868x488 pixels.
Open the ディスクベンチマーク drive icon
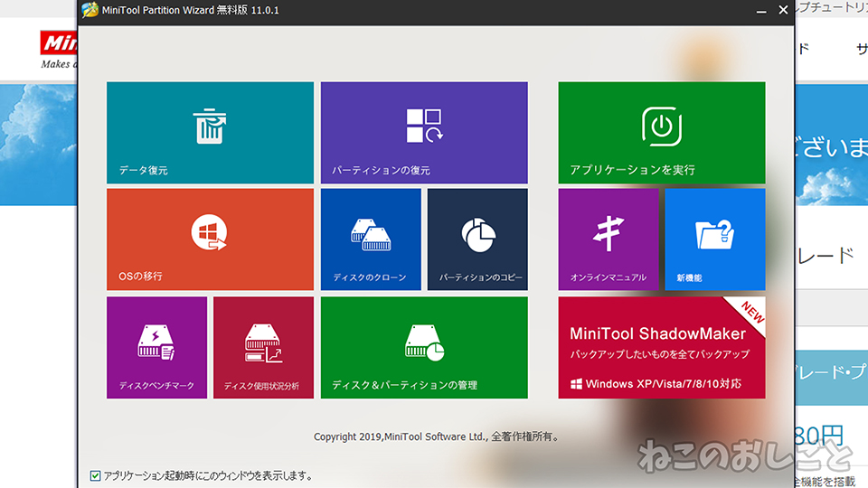156,343
